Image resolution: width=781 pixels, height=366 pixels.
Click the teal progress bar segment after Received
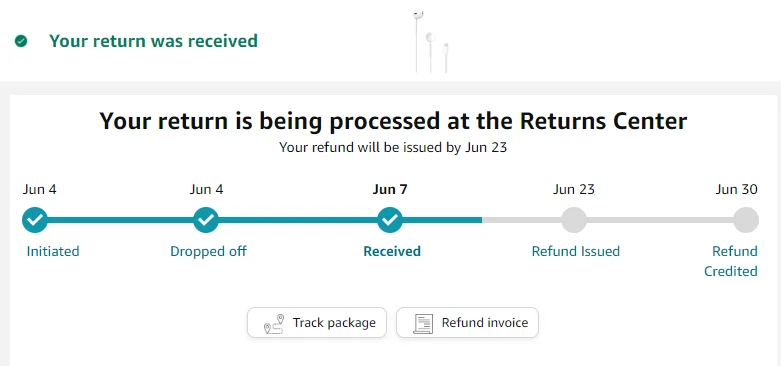coord(442,220)
